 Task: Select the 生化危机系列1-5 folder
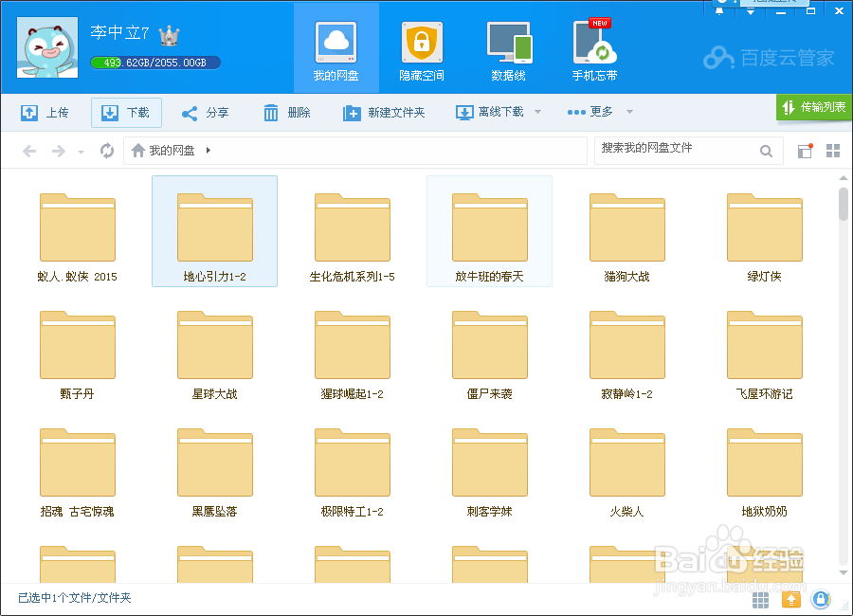(x=352, y=231)
